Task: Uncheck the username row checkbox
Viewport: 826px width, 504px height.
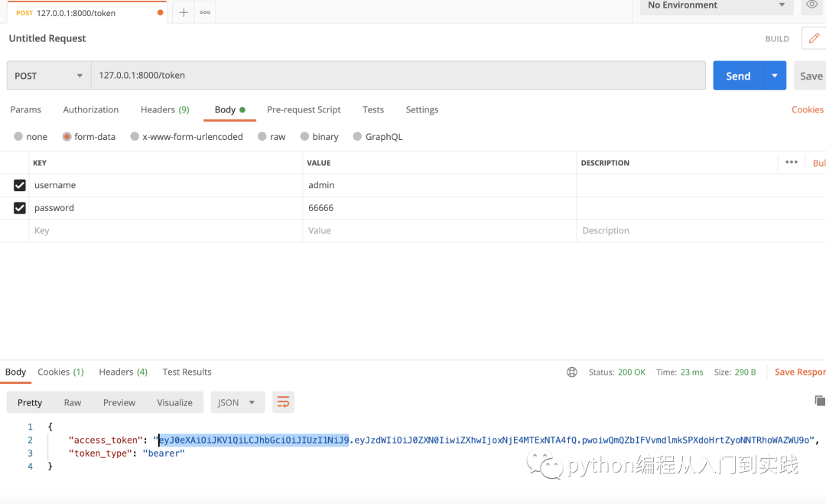Action: click(x=19, y=185)
